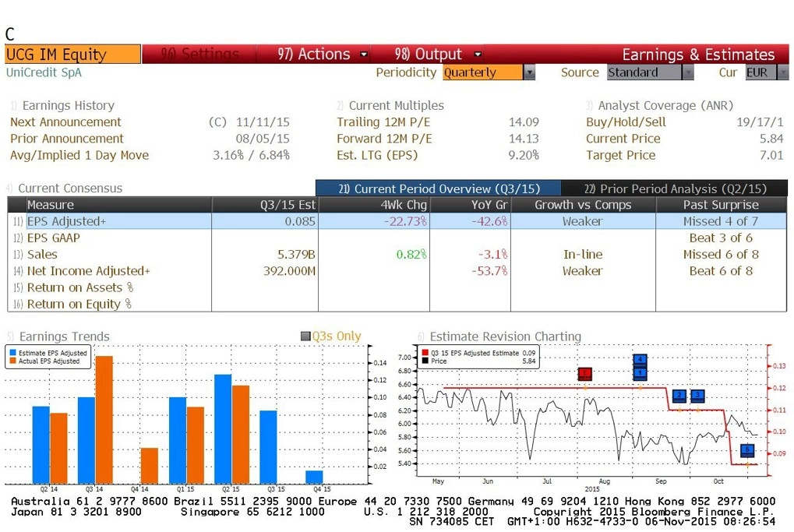Click the Q3/15 Est column header
The image size is (794, 532).
click(265, 205)
